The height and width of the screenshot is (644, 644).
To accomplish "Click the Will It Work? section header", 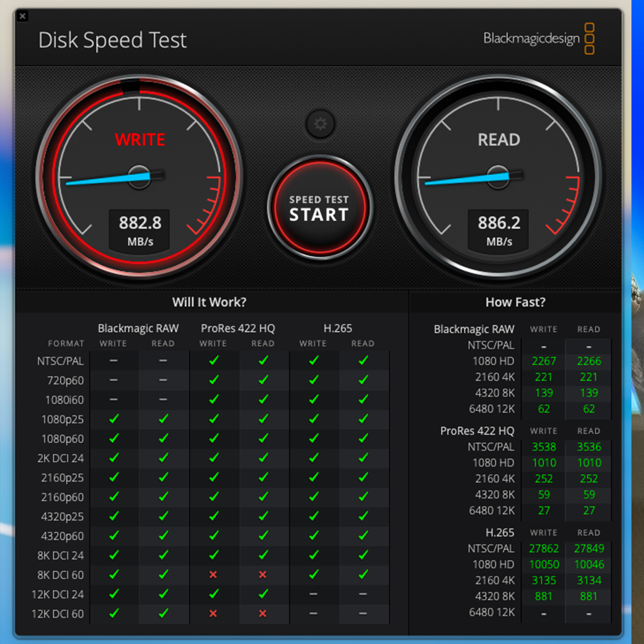I will (x=209, y=302).
